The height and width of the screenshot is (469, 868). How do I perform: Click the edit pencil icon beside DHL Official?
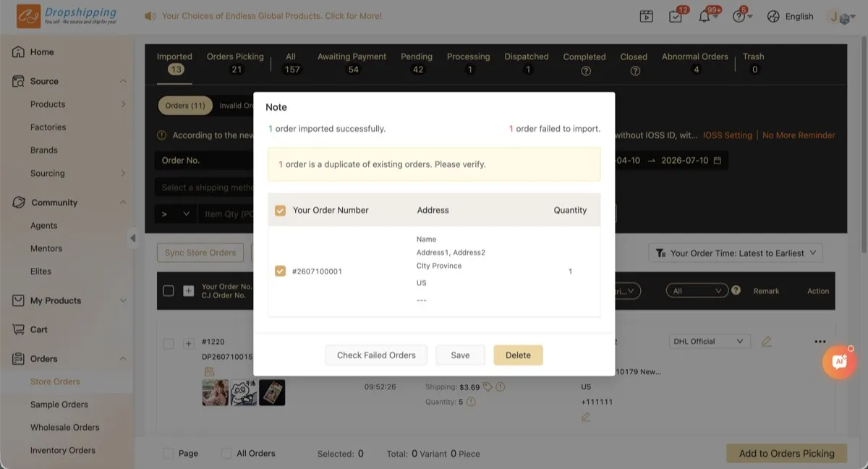[x=767, y=342]
